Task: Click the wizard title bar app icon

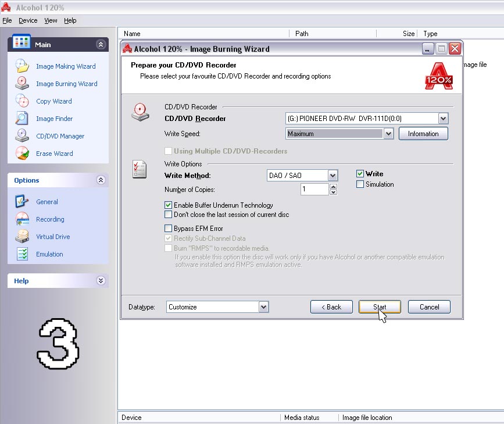Action: coord(128,49)
